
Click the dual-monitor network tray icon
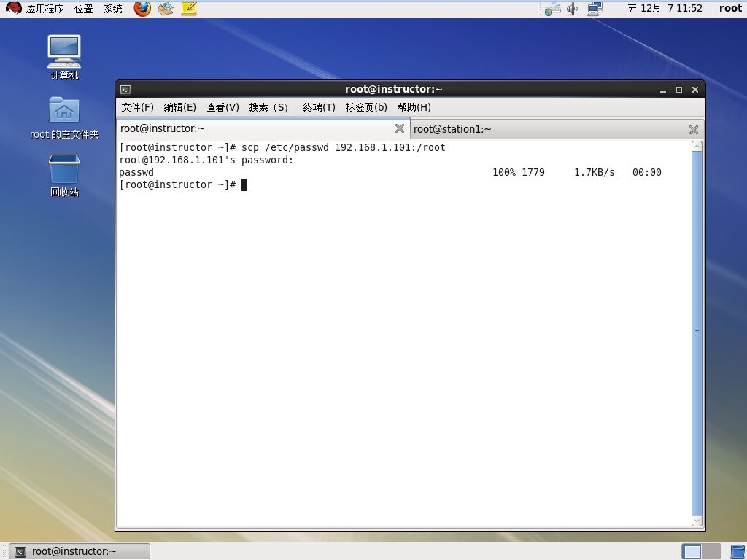click(595, 9)
